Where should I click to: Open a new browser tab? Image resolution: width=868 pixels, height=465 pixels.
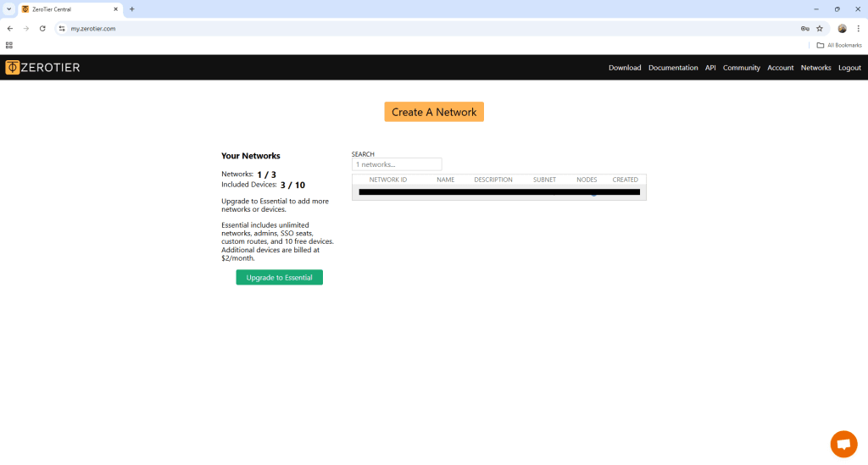[131, 8]
